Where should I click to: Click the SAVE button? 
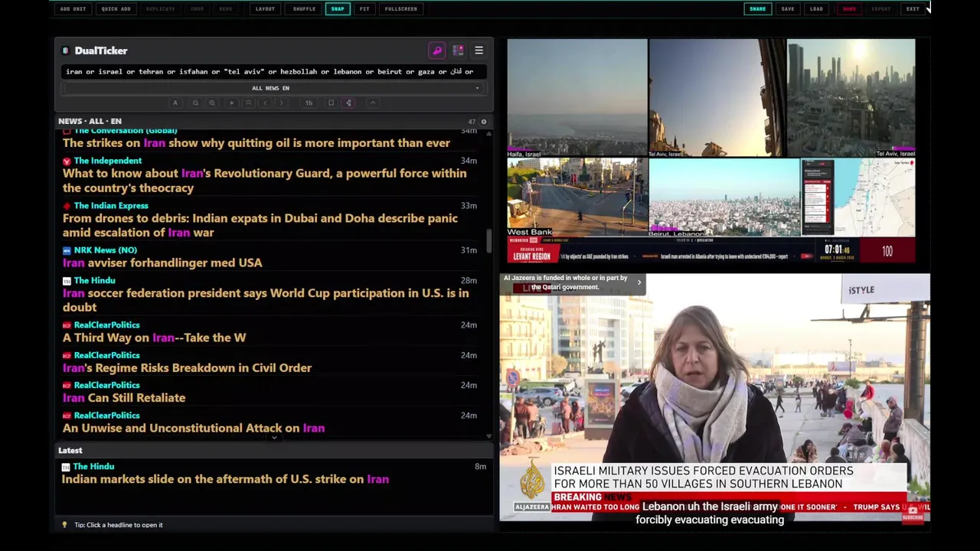tap(788, 9)
